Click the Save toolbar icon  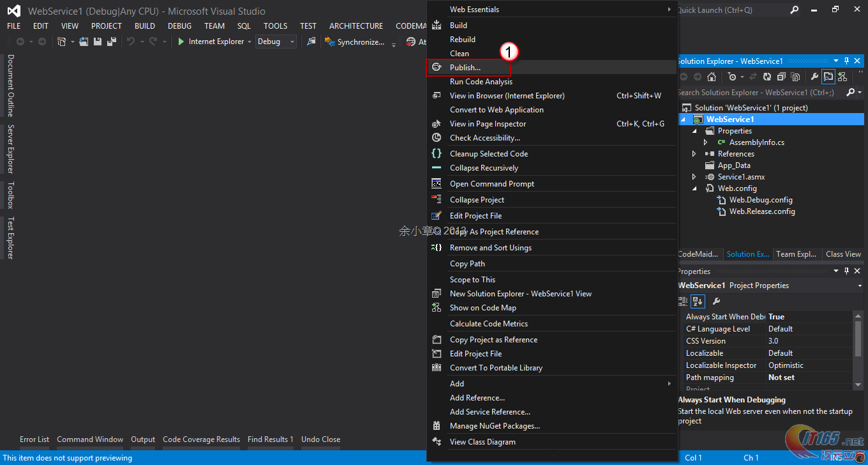98,42
